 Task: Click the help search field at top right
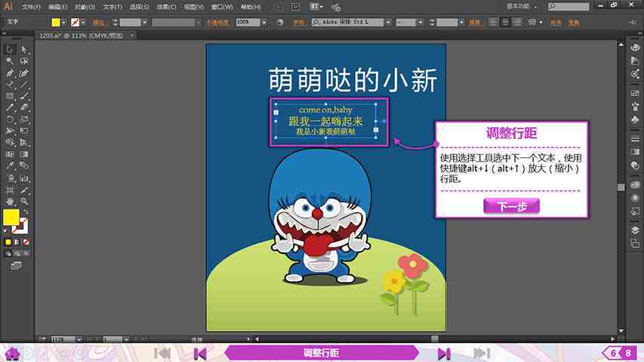coord(569,7)
